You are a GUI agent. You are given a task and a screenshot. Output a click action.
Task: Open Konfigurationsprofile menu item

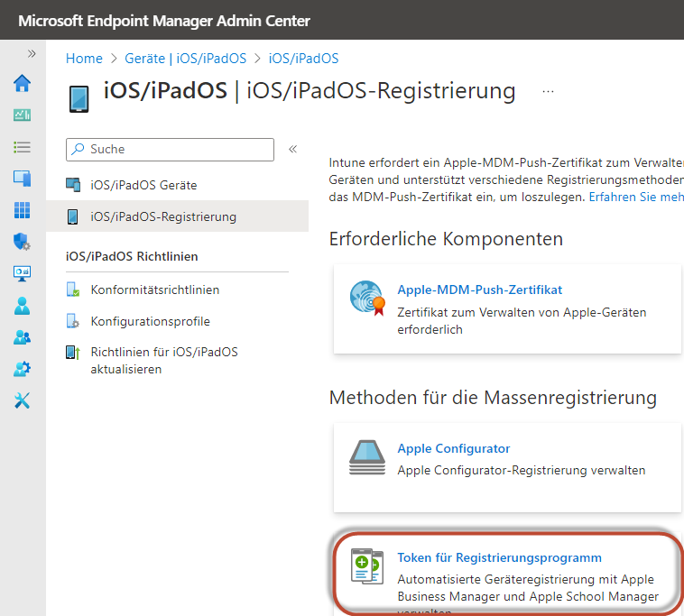(x=150, y=321)
